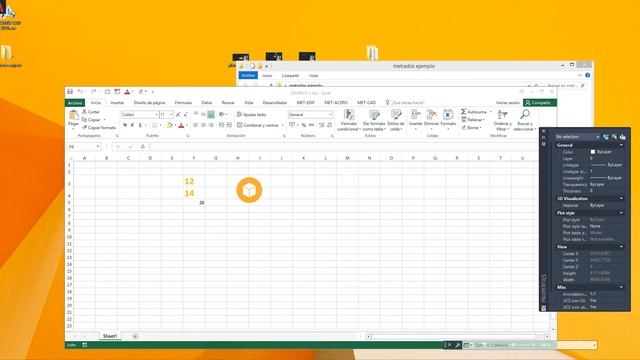Open the No selection dropdown in Properties

pyautogui.click(x=577, y=137)
